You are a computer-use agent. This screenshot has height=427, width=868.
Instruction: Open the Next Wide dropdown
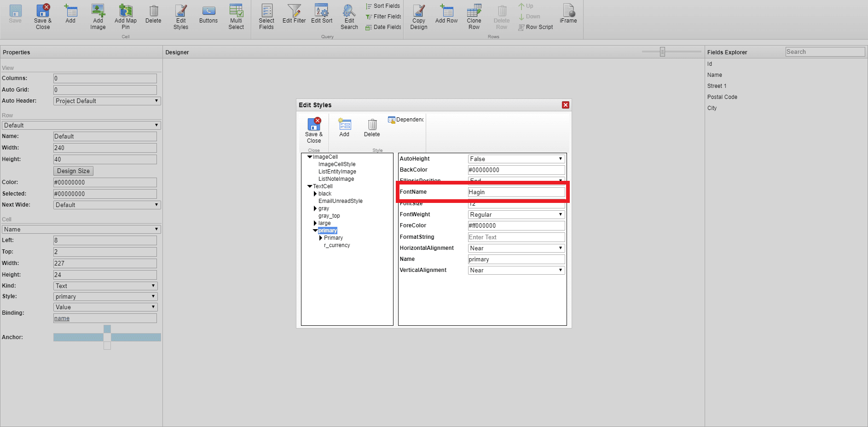pyautogui.click(x=107, y=205)
